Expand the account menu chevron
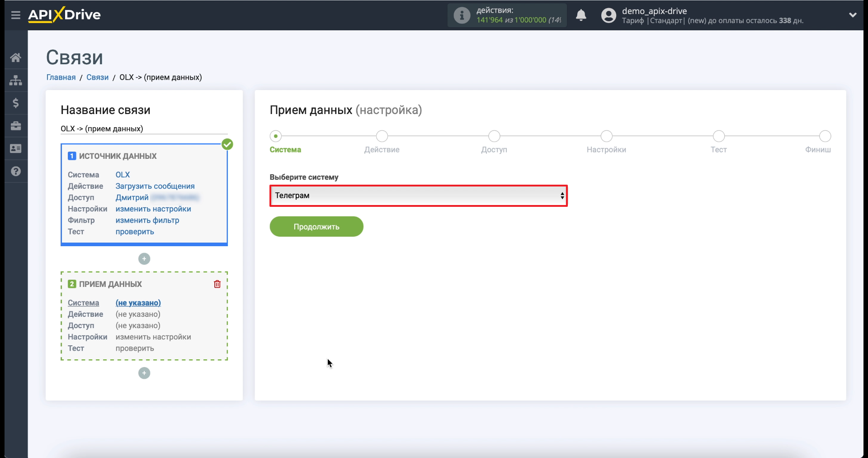 853,15
